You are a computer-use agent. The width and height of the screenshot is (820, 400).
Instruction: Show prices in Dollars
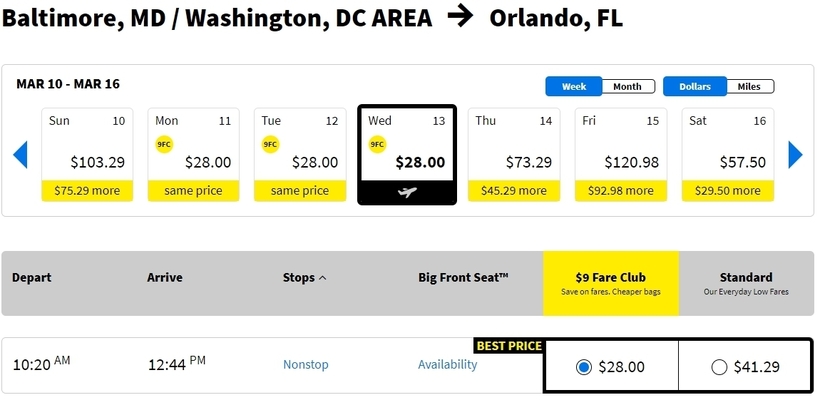click(x=694, y=86)
